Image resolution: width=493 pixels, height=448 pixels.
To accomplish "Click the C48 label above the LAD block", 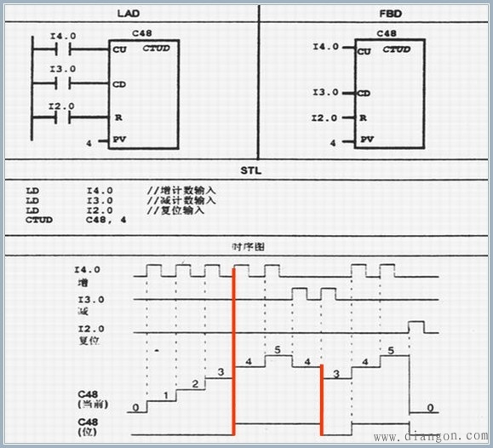I will coord(142,33).
